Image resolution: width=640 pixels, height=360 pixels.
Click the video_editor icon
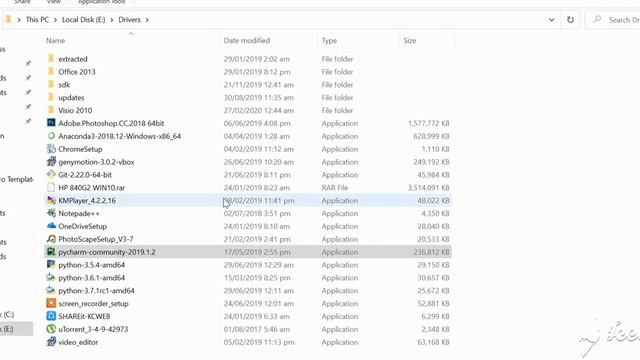click(x=51, y=342)
